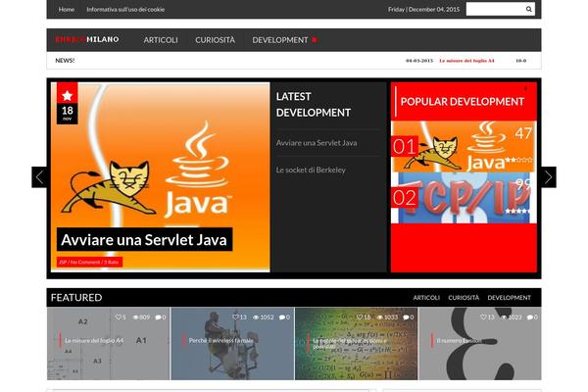Open 'Le socket di Berkeley' link
Viewport: 588px width, 392px height.
pos(311,170)
